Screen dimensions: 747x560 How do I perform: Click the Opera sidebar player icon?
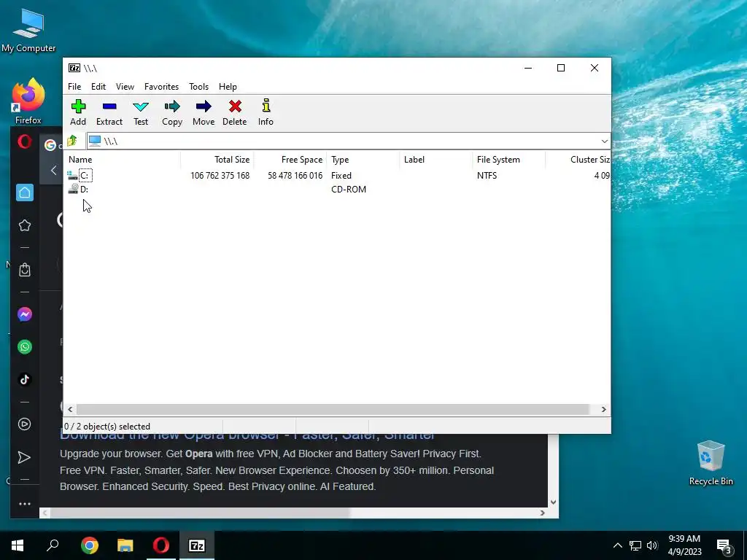tap(25, 424)
